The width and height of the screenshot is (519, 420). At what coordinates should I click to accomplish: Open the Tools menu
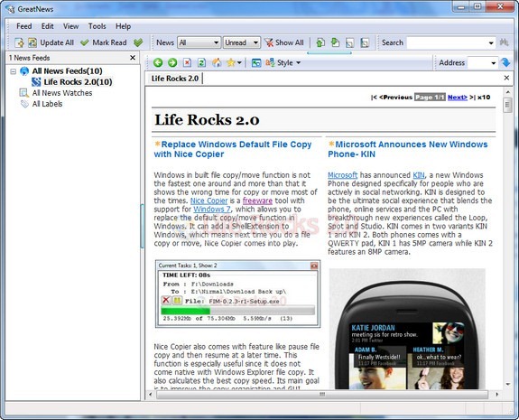(97, 26)
